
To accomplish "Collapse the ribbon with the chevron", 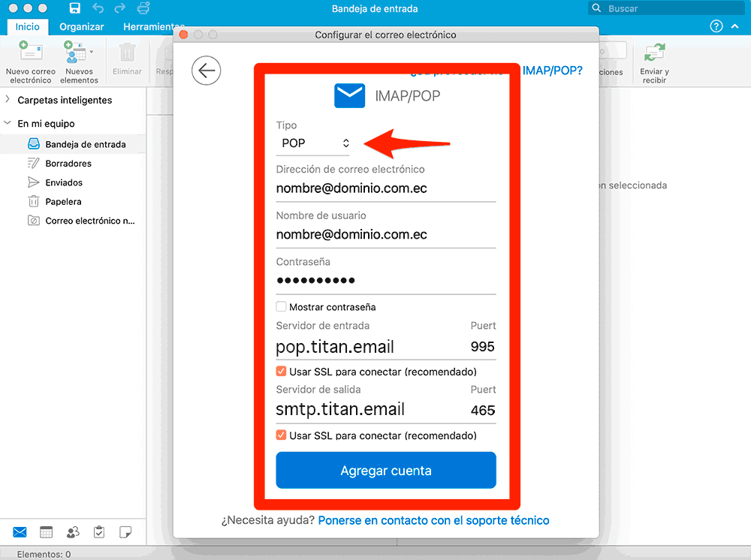I will pos(734,26).
